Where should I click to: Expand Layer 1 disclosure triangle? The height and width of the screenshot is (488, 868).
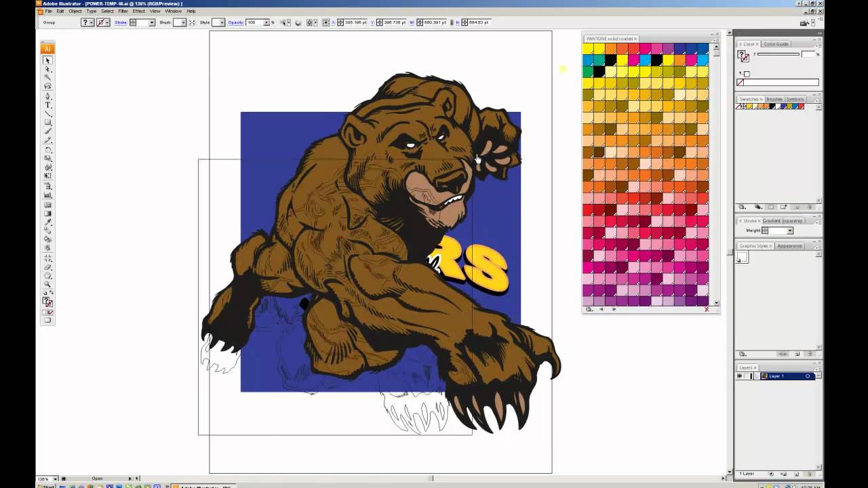pyautogui.click(x=757, y=375)
